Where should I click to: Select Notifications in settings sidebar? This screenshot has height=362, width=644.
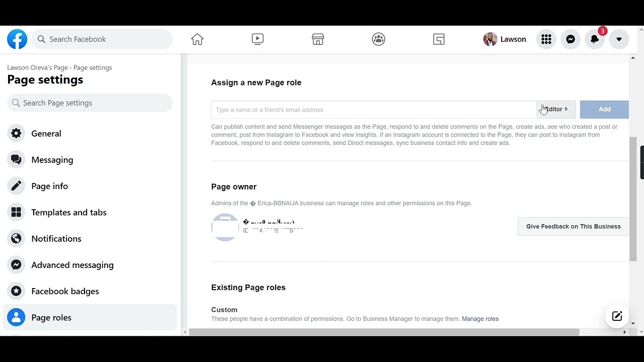click(x=90, y=239)
